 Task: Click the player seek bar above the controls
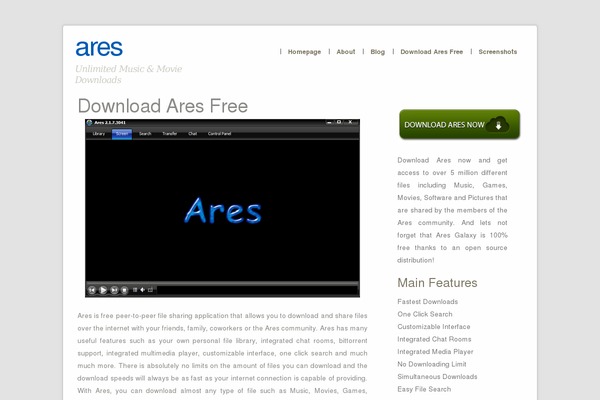pyautogui.click(x=222, y=283)
